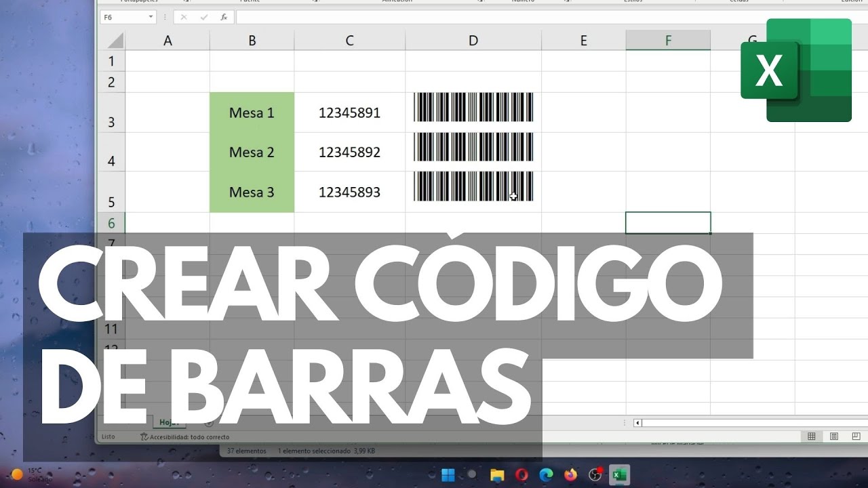
Task: Select column A header
Action: pyautogui.click(x=167, y=41)
